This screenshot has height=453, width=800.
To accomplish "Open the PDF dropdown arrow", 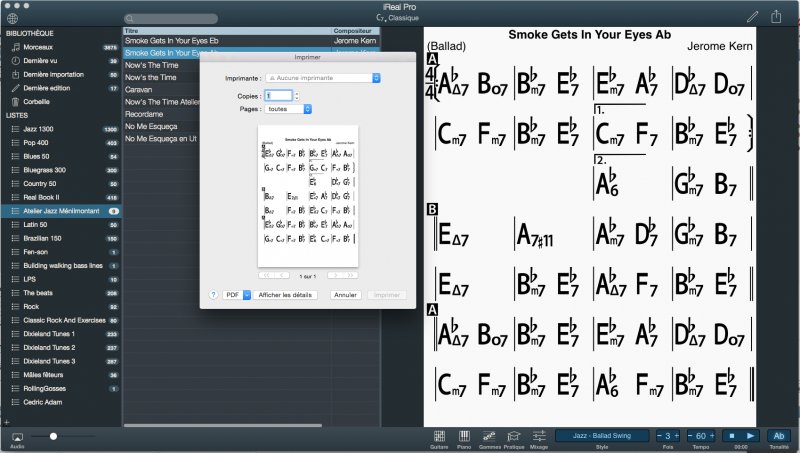I will (247, 295).
